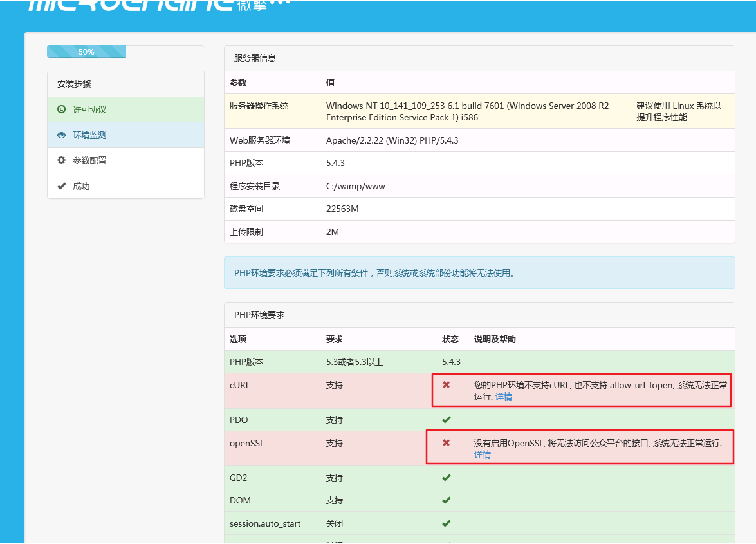Select the 环境监测 installation step
756x544 pixels.
click(x=126, y=135)
